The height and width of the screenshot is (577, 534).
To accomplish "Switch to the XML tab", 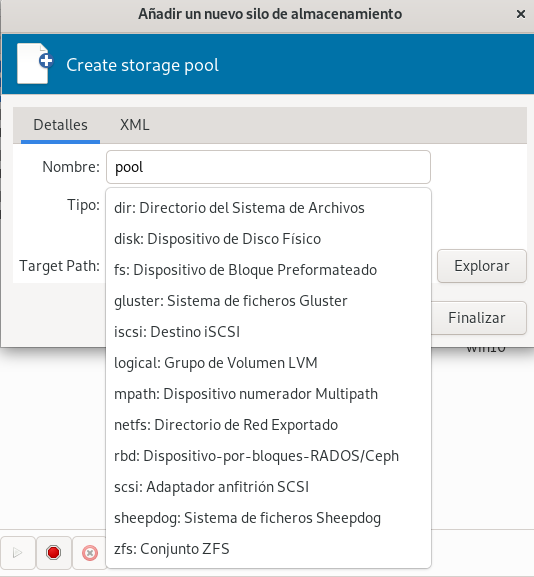I will (x=135, y=125).
